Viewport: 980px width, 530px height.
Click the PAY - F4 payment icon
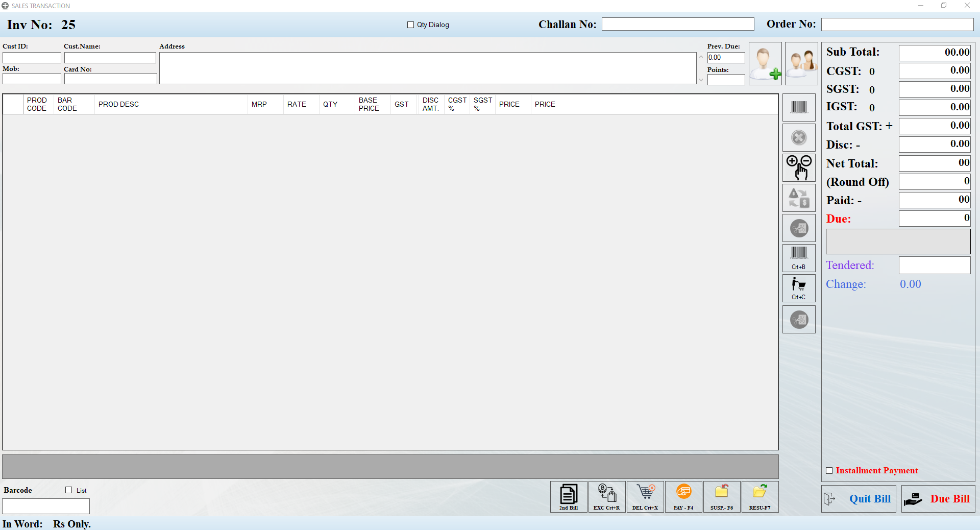(683, 496)
